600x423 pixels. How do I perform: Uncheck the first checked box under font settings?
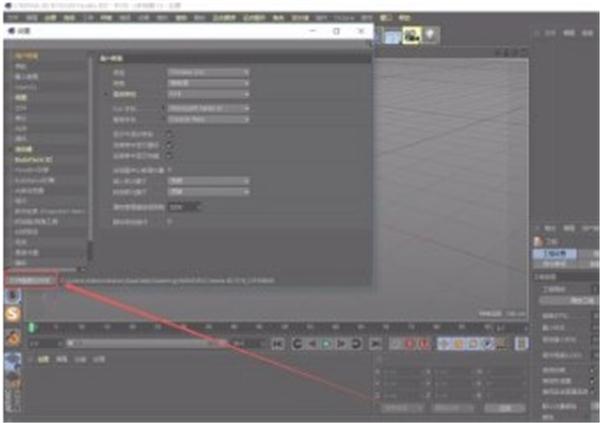click(169, 134)
